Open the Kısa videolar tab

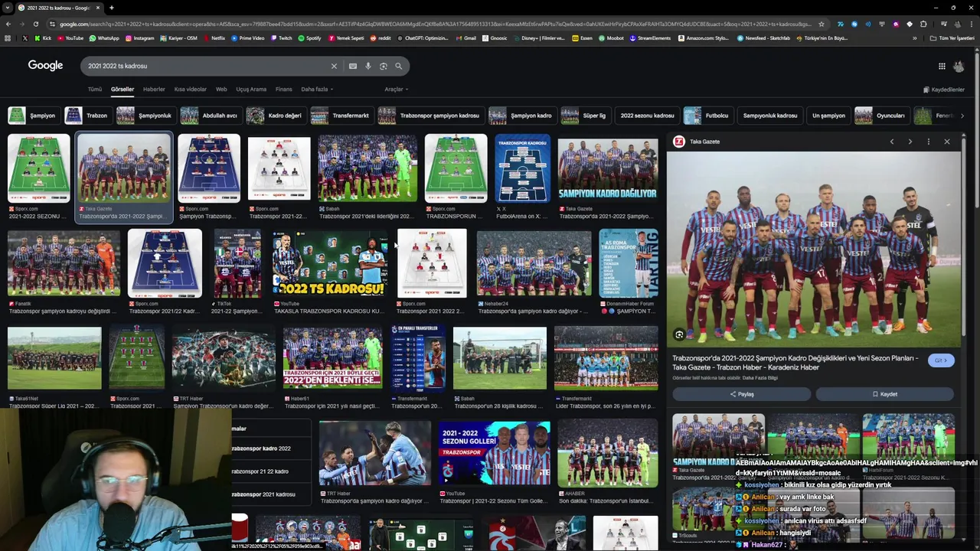[x=190, y=90]
